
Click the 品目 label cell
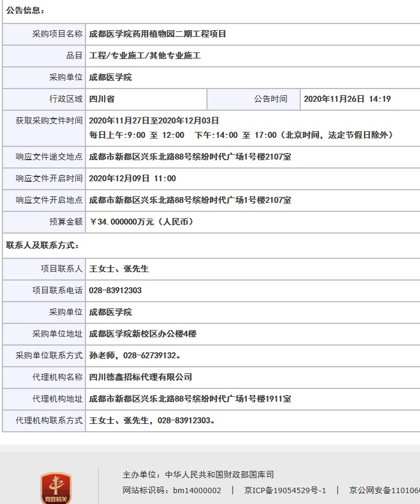44,55
